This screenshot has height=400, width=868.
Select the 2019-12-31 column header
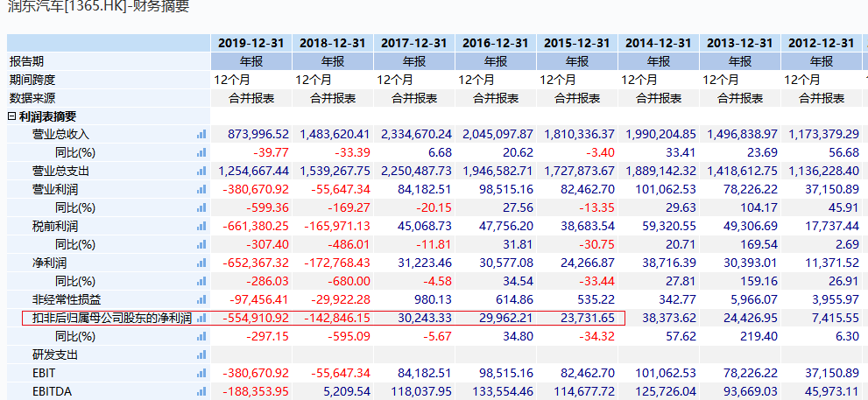tap(251, 43)
